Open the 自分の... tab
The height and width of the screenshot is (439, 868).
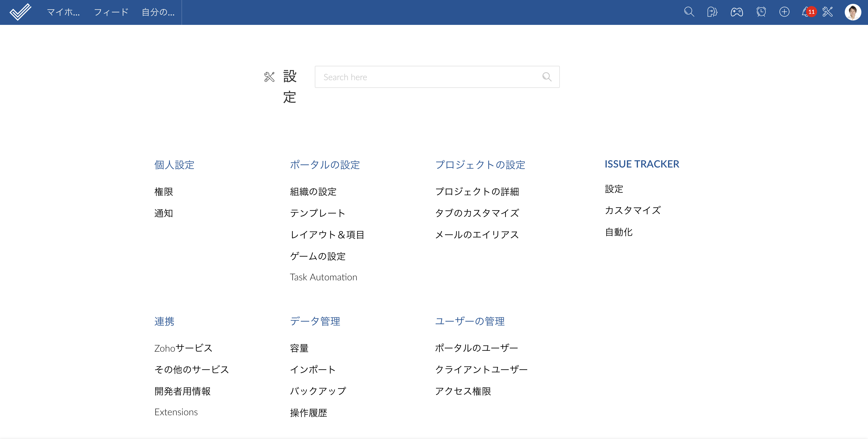(x=158, y=12)
